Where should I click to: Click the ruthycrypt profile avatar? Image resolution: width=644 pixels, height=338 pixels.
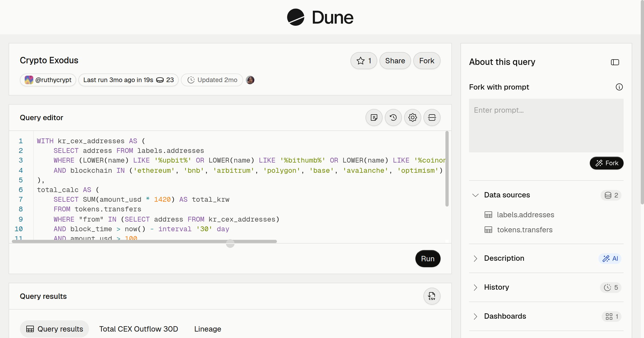pos(29,80)
